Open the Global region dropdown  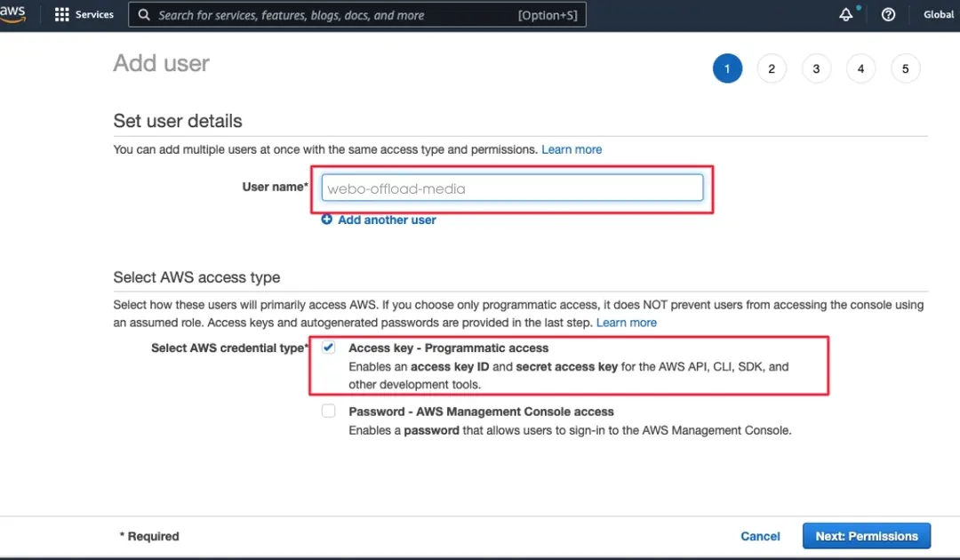(938, 15)
